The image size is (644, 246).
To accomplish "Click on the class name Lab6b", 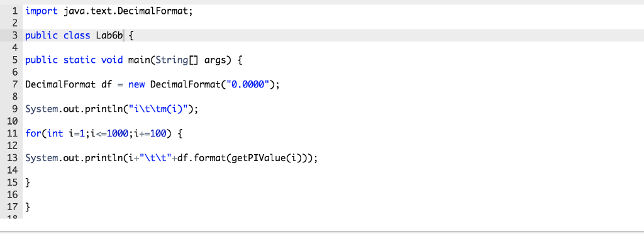I will 109,36.
